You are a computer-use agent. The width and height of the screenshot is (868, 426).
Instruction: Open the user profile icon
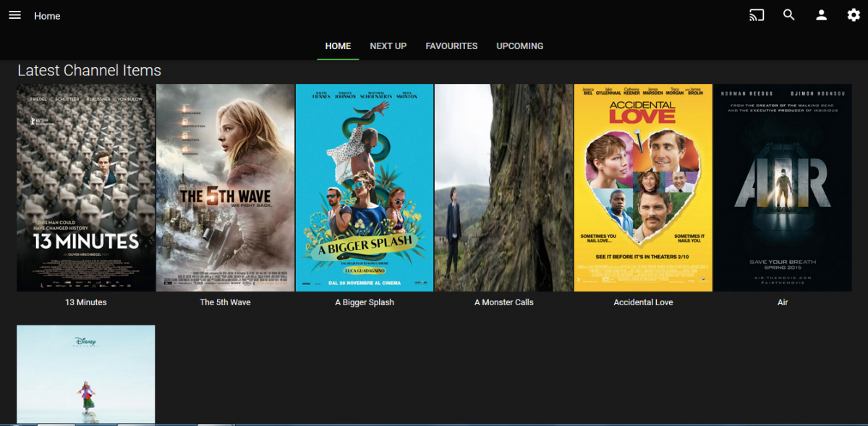pyautogui.click(x=821, y=15)
